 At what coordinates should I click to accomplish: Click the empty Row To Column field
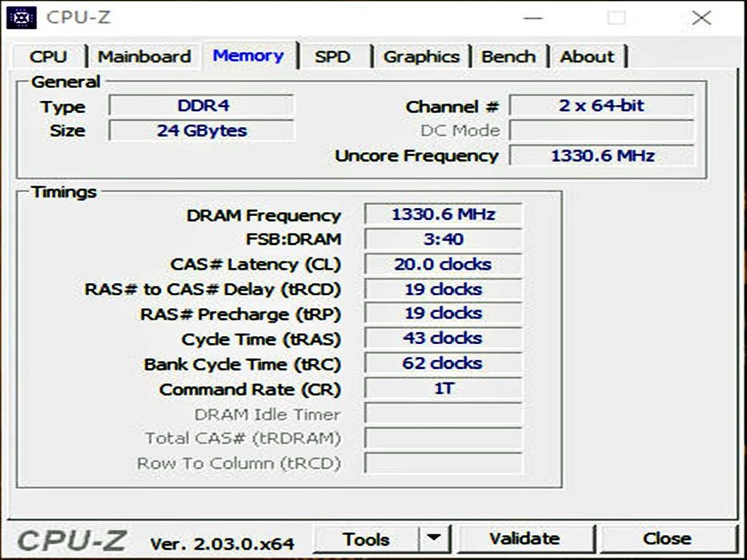[444, 463]
